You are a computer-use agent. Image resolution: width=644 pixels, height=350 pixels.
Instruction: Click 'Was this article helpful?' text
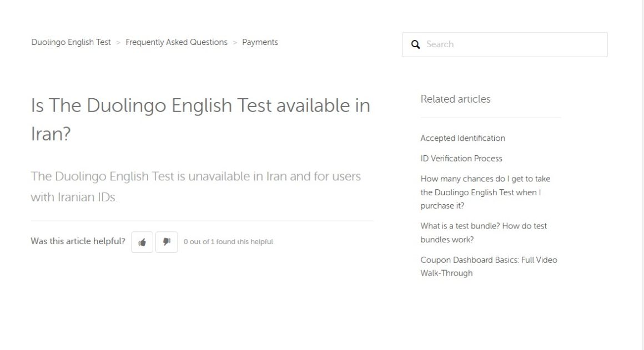(x=78, y=241)
